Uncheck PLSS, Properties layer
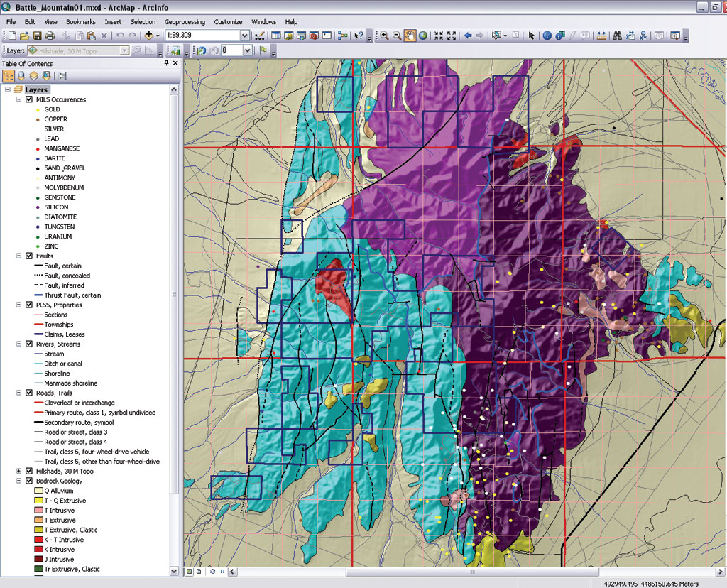 tap(29, 305)
